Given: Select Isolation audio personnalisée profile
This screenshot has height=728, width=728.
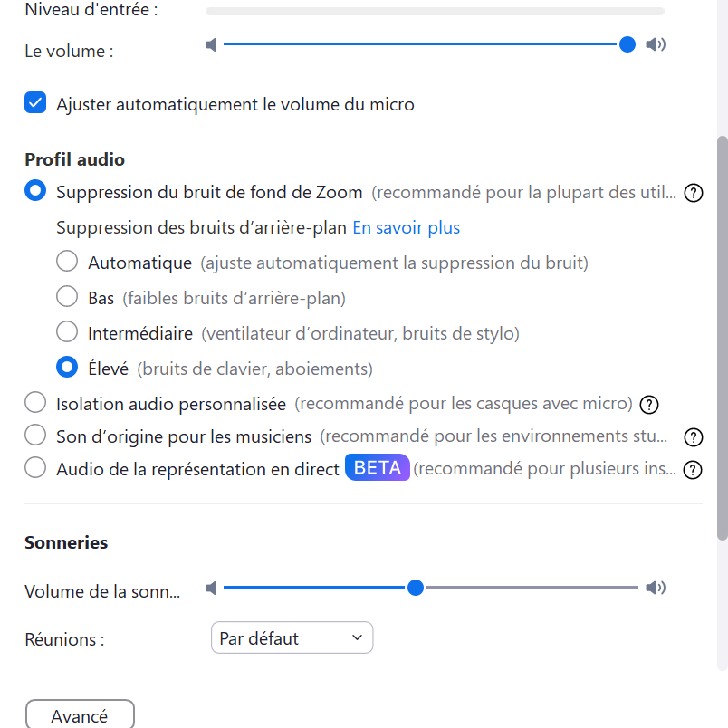Looking at the screenshot, I should pyautogui.click(x=35, y=403).
